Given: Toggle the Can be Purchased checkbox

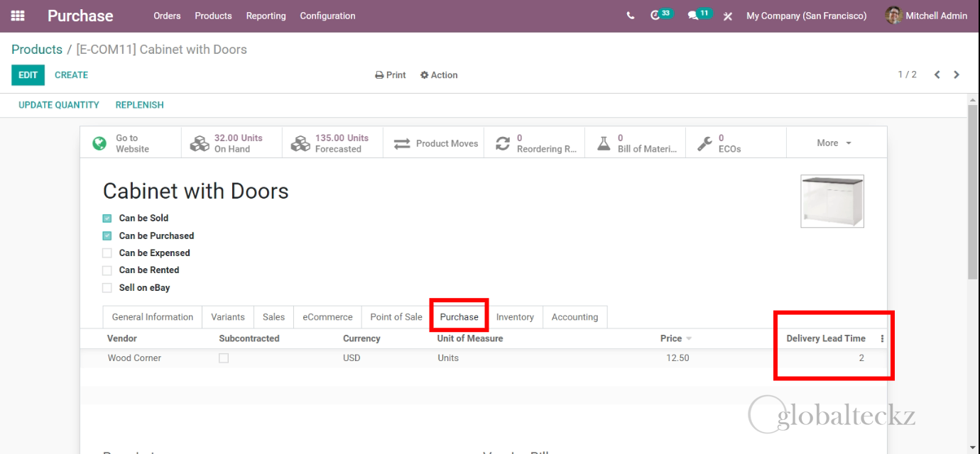Looking at the screenshot, I should coord(107,236).
